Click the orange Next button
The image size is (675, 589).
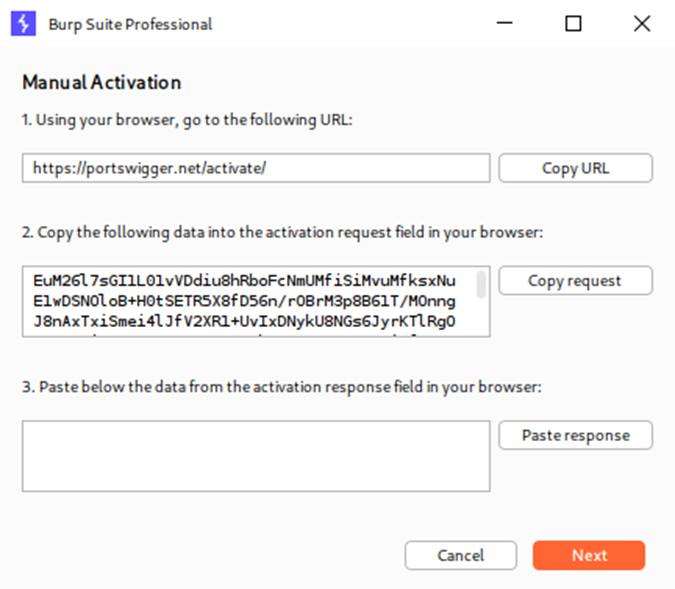(x=589, y=555)
